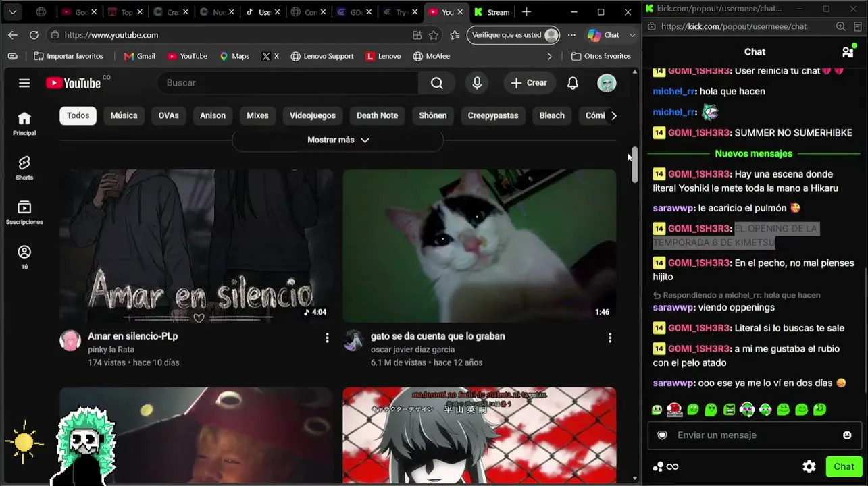Select the OVAs filter chip

[x=169, y=115]
